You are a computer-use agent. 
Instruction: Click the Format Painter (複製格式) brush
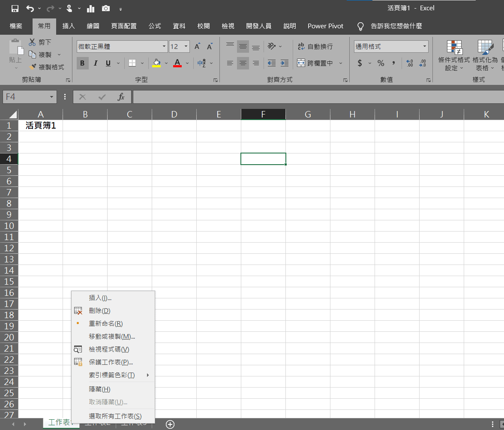[x=33, y=66]
